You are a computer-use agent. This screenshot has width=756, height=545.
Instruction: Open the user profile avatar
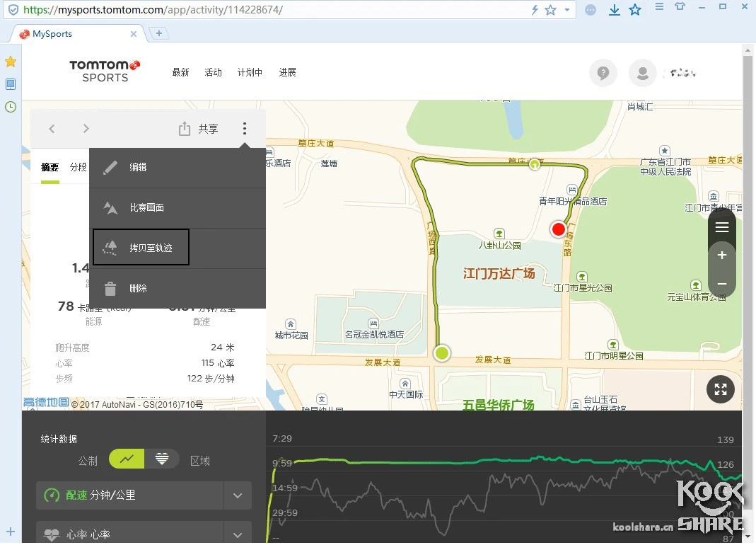pyautogui.click(x=642, y=74)
